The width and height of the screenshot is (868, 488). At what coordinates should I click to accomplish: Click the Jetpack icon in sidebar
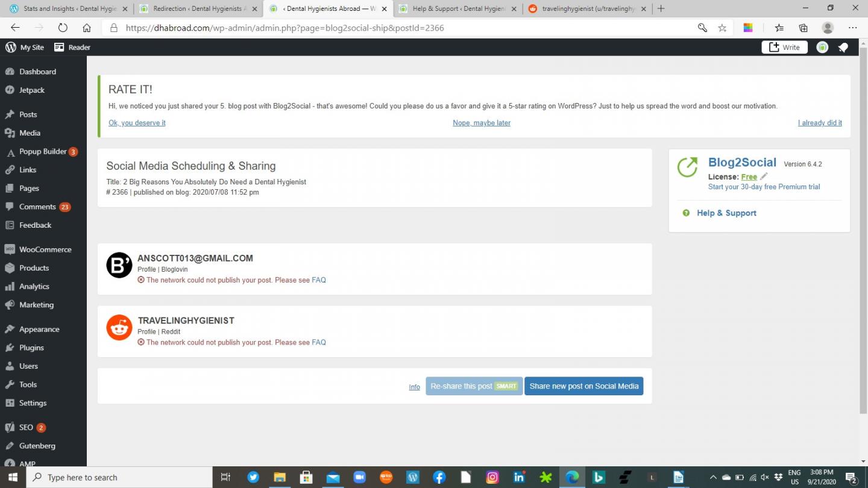click(10, 90)
